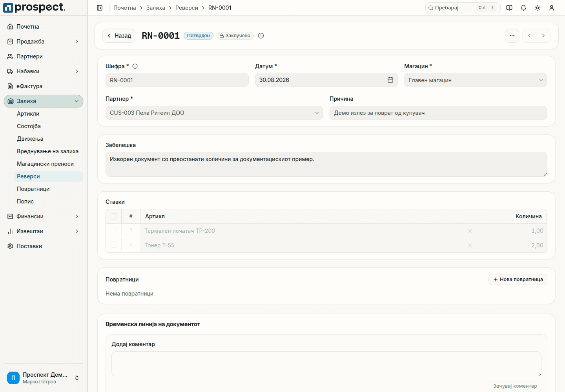
Task: Open еФактура in the sidebar
Action: (x=44, y=86)
